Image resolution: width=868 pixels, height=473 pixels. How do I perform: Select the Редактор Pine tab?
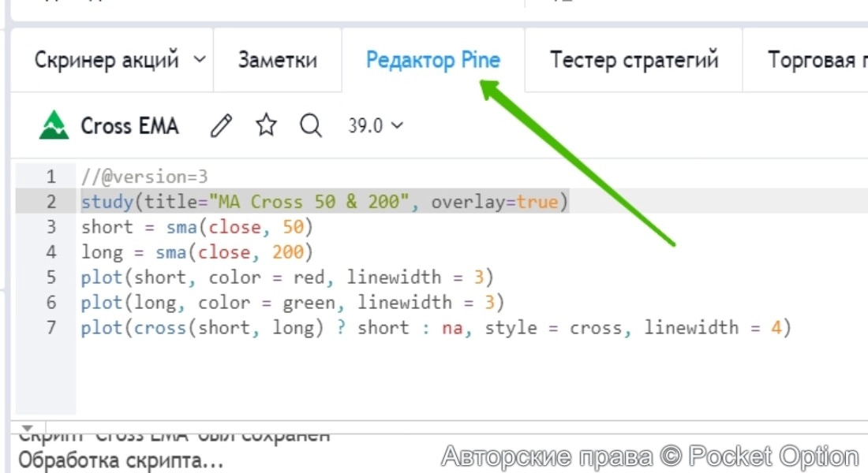coord(433,60)
